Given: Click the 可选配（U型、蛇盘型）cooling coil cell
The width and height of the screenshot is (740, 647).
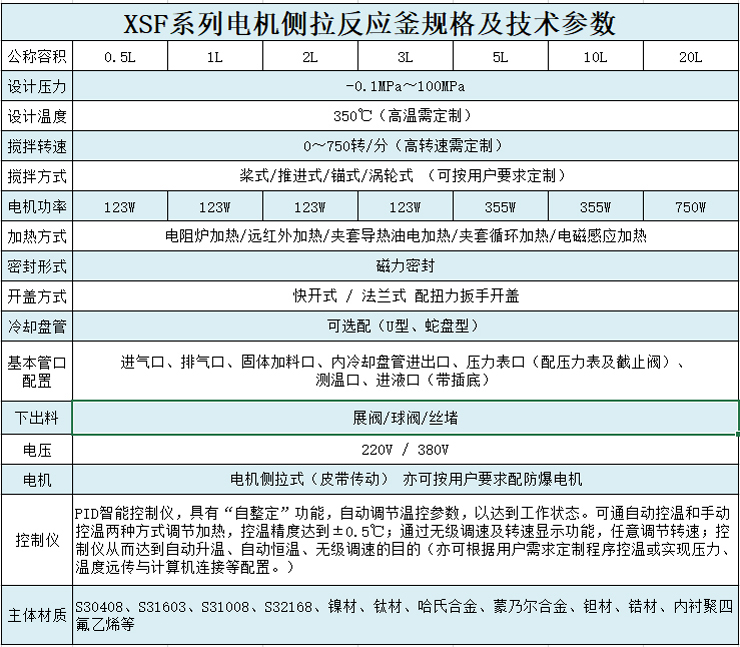Looking at the screenshot, I should pos(405,327).
